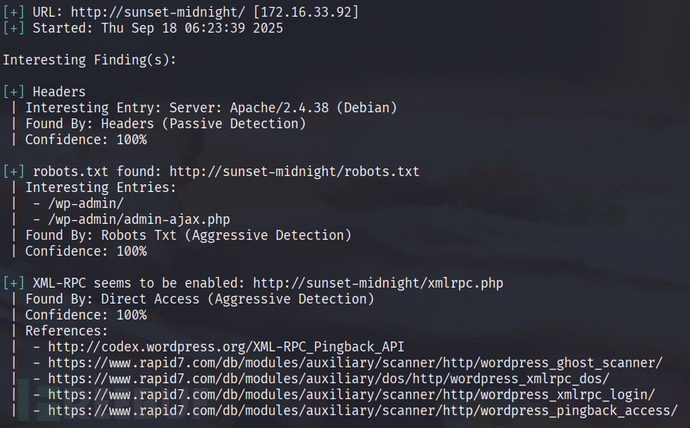The image size is (690, 428).
Task: Click the [+] marker beside XML-RPC line
Action: coord(14,283)
